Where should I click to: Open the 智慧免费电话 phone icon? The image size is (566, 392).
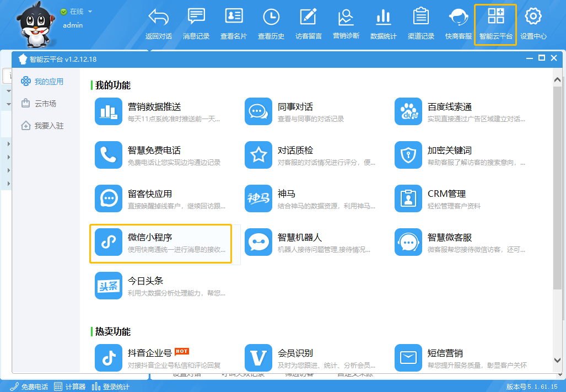point(109,155)
